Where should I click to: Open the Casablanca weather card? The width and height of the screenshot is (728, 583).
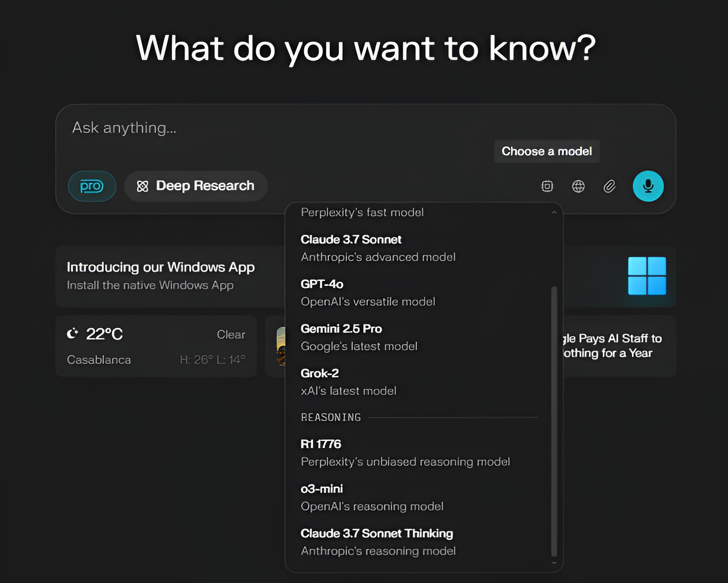[156, 346]
